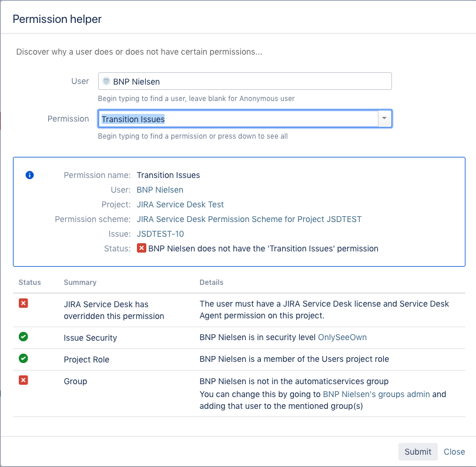Click the Status column header
476x467 pixels.
click(30, 283)
